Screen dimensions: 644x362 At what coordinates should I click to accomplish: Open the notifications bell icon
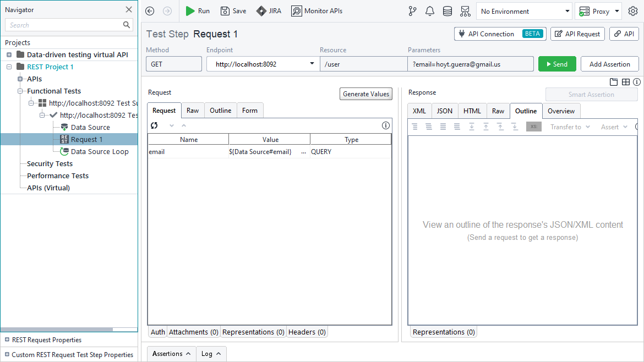point(430,11)
